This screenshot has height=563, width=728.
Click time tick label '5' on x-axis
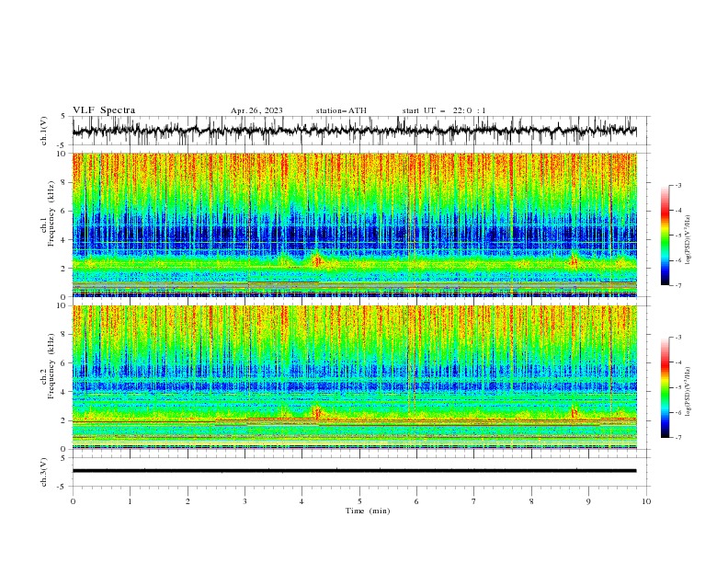359,501
